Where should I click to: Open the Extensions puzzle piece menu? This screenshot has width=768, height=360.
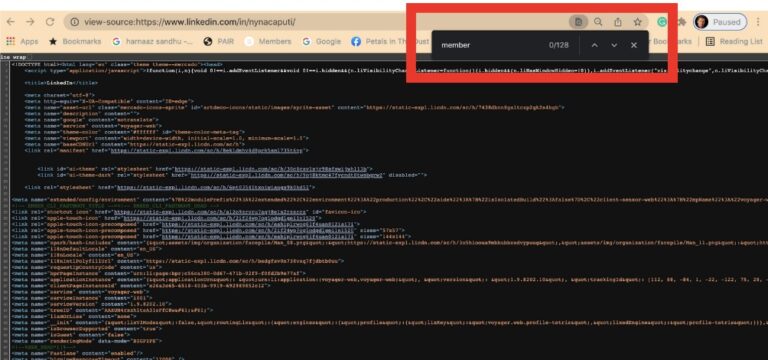coord(681,22)
